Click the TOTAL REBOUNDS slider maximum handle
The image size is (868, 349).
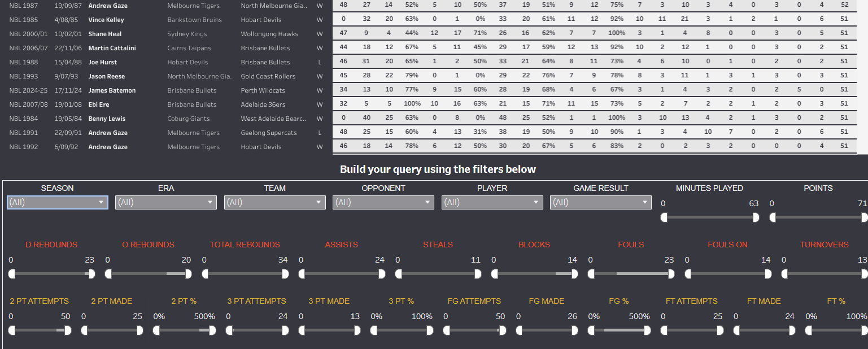pos(285,274)
